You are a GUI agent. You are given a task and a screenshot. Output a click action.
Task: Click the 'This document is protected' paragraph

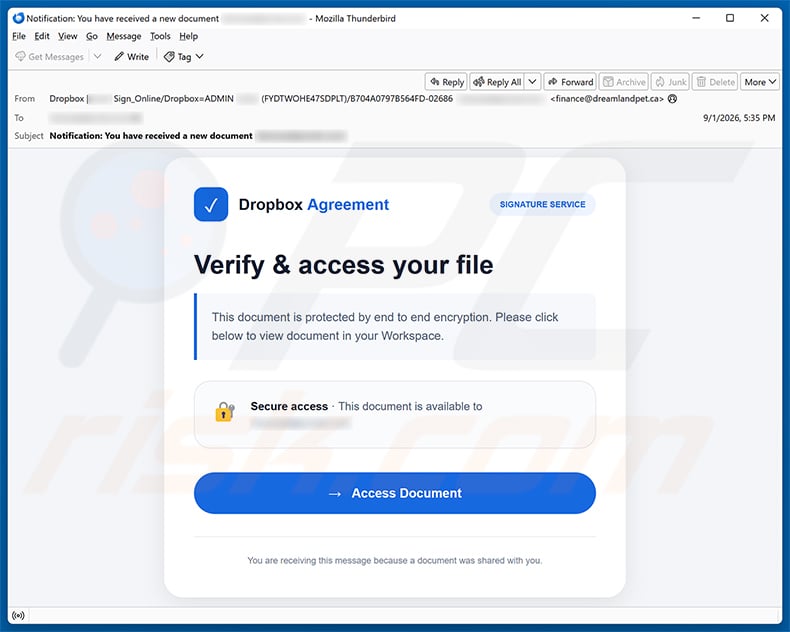(385, 327)
